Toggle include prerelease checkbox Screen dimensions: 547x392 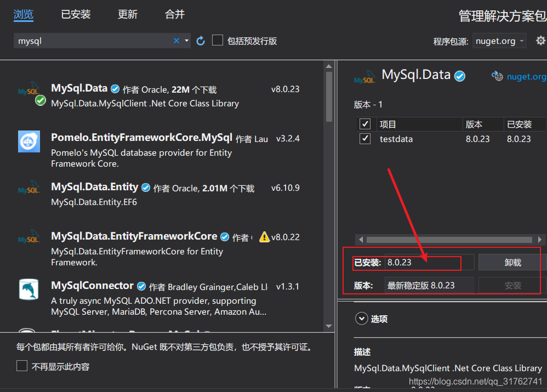(218, 40)
